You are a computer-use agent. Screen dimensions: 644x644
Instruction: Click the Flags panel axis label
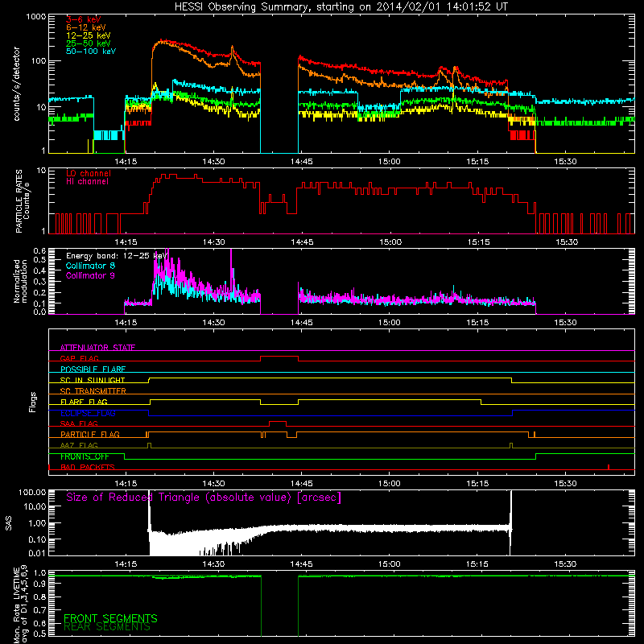pos(33,402)
